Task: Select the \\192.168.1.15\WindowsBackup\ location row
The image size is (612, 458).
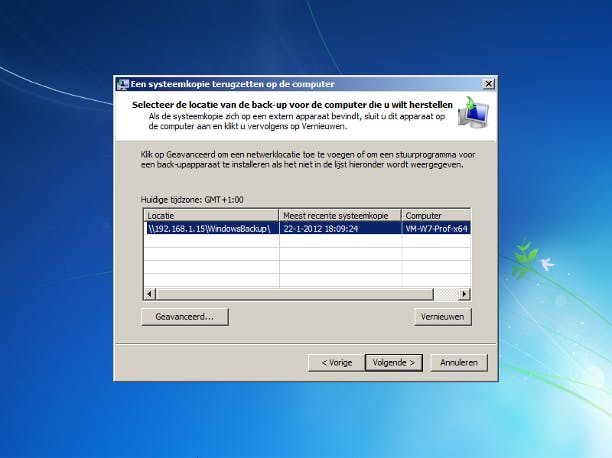Action: click(307, 228)
